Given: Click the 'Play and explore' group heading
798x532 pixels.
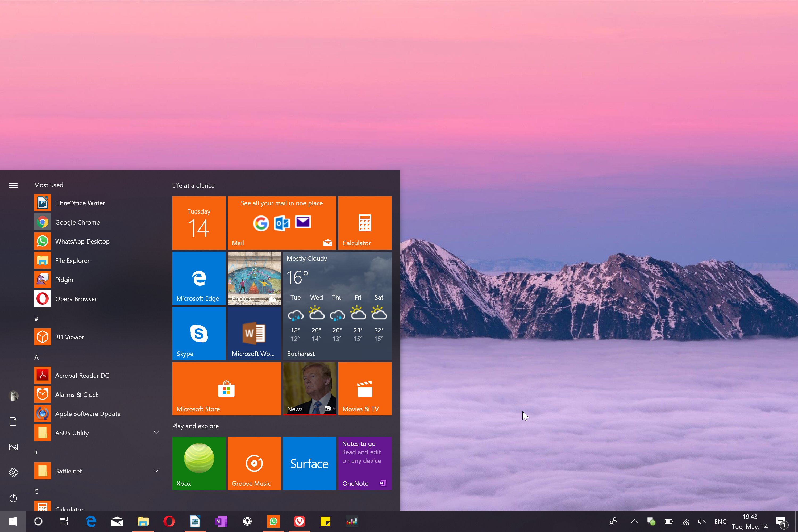Looking at the screenshot, I should tap(196, 426).
